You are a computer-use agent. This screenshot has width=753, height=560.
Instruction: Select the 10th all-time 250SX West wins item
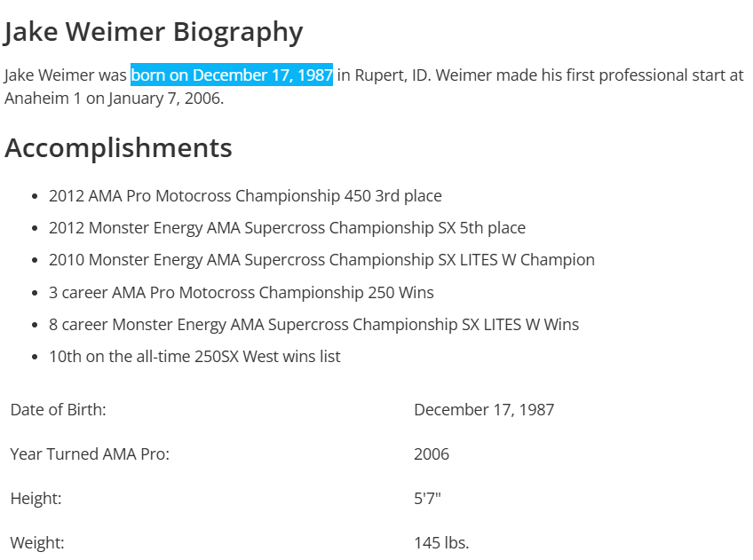pyautogui.click(x=194, y=357)
